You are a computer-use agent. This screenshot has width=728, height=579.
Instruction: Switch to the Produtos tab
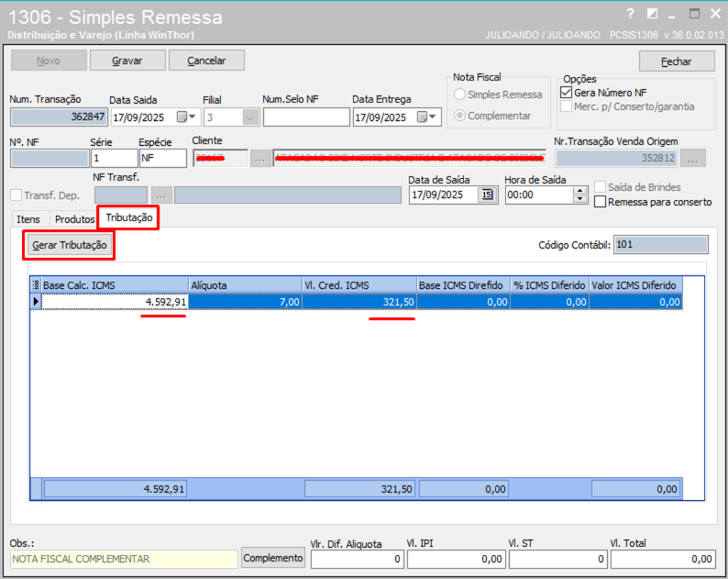pos(74,219)
